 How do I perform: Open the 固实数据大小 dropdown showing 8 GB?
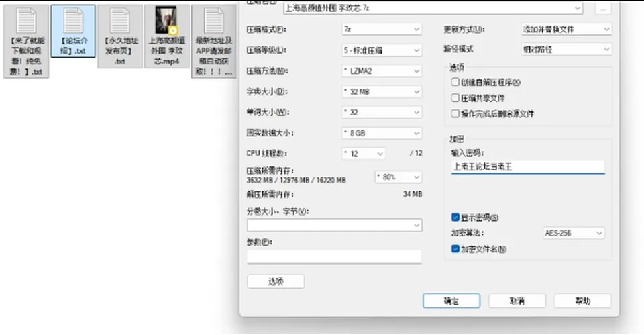click(382, 133)
